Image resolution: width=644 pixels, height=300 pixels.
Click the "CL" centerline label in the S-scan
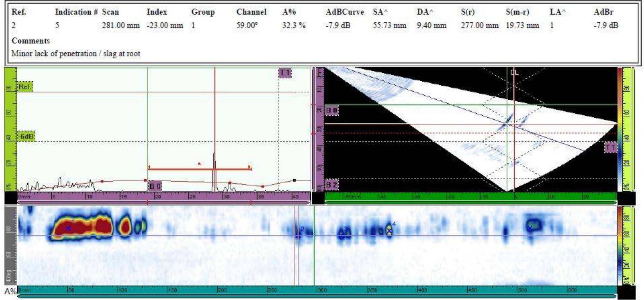514,72
